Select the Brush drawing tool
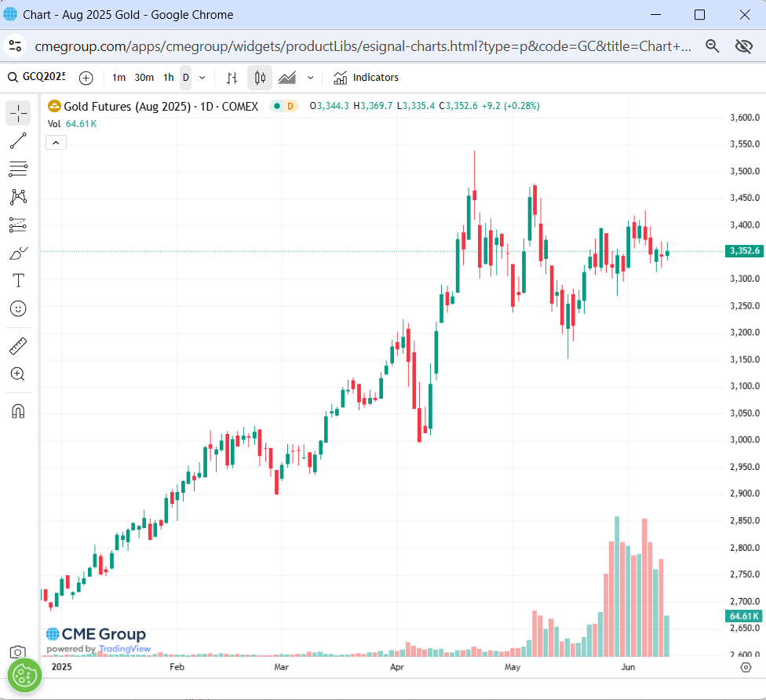 click(x=18, y=253)
